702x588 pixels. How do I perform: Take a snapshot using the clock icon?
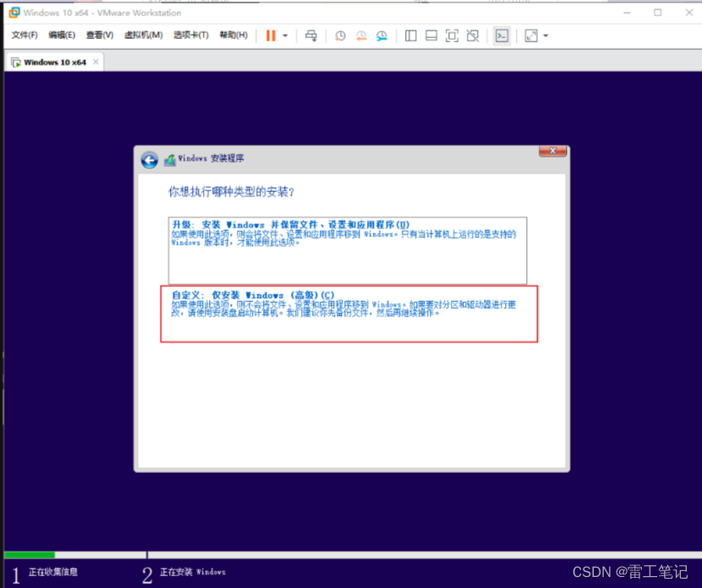click(x=340, y=36)
